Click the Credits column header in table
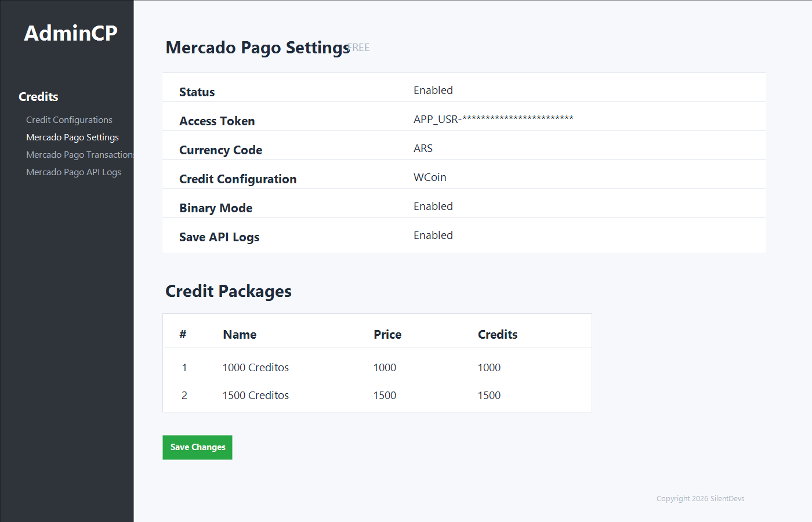This screenshot has width=812, height=522. coord(498,335)
